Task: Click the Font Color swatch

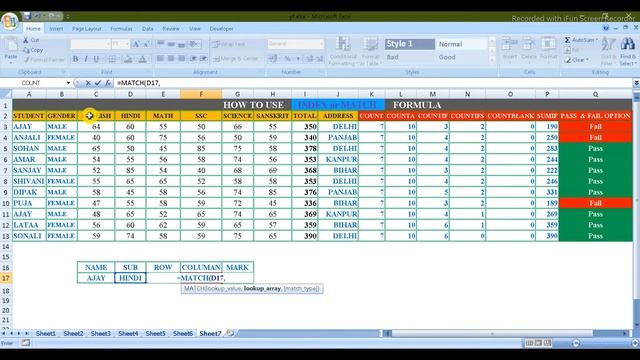Action: tap(143, 59)
